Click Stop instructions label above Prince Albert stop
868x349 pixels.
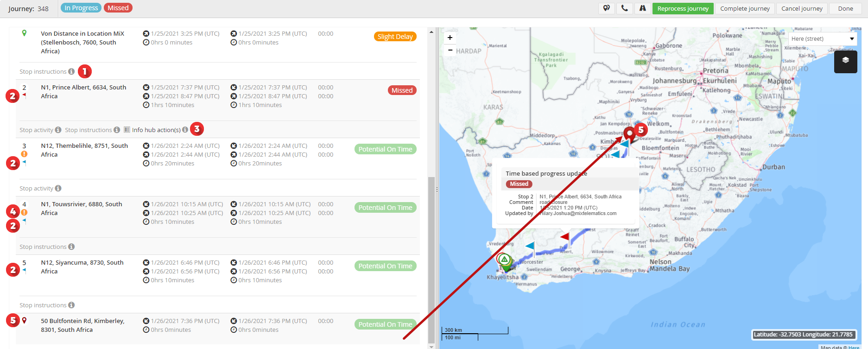coord(43,71)
